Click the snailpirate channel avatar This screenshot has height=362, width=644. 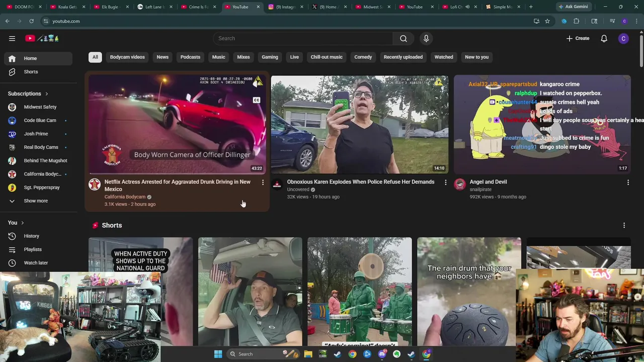460,185
